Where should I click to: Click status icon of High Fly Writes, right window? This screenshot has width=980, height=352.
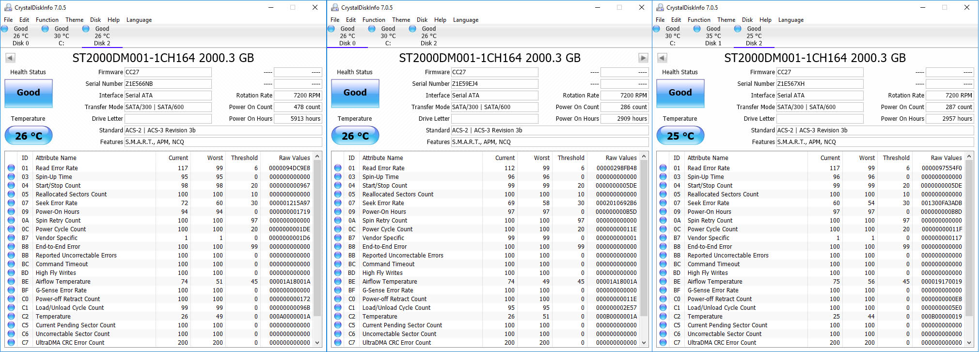click(663, 272)
